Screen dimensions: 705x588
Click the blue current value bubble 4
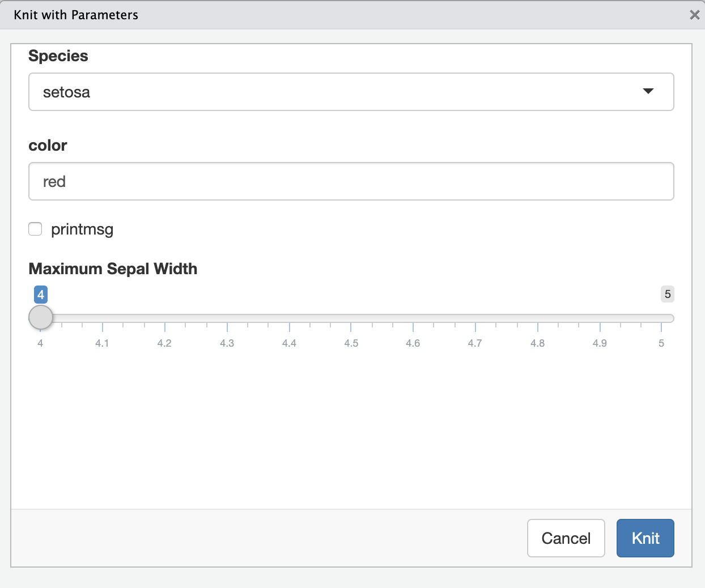[41, 295]
